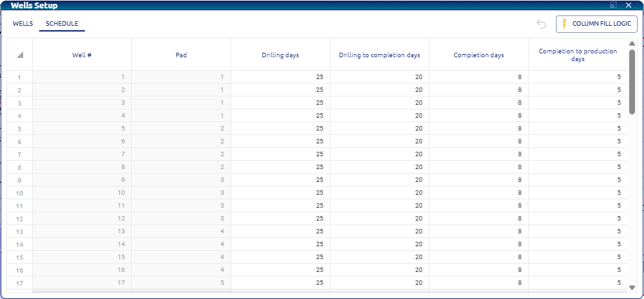Click Drilling days cell in row 1
Screen dimensions: 644x299
pyautogui.click(x=280, y=77)
